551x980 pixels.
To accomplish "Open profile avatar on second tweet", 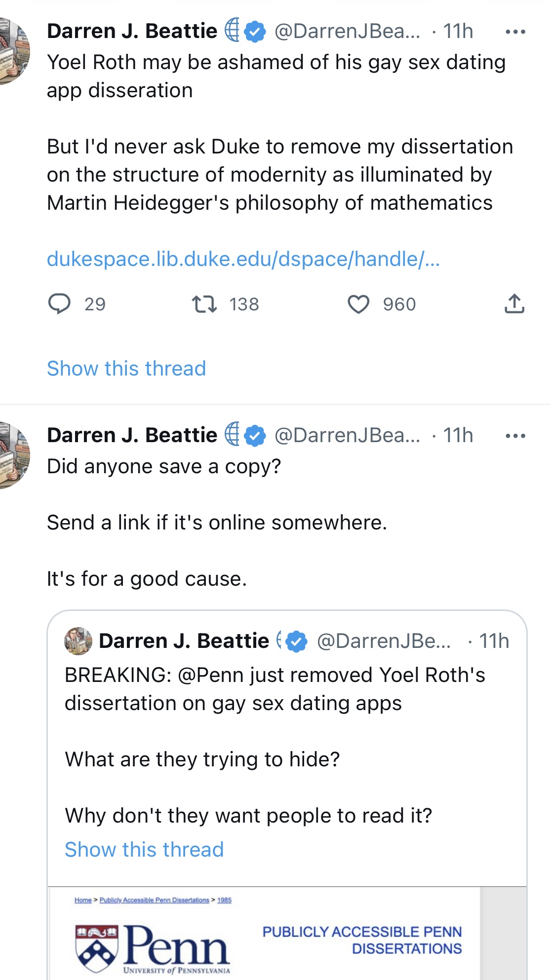I will pos(14,455).
